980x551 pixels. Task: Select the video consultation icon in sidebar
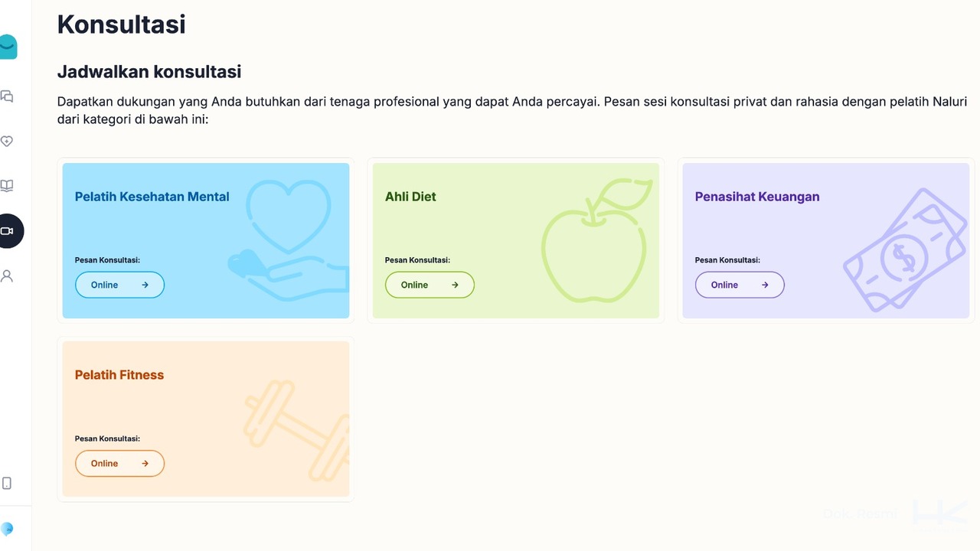pos(8,231)
